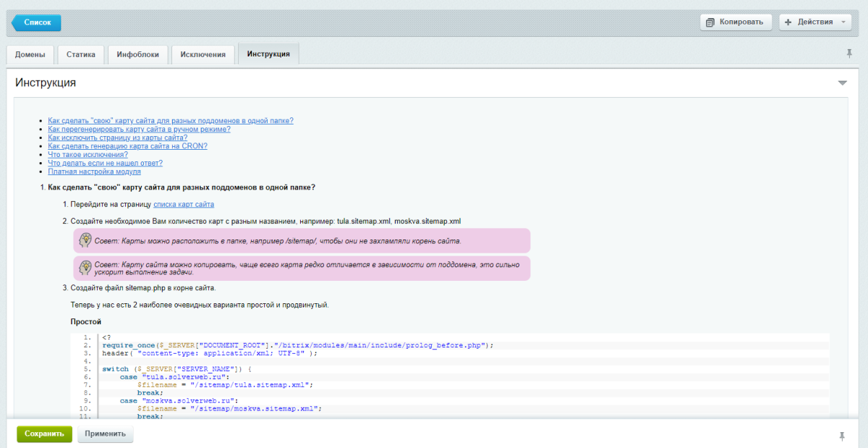Go to the Исключения tab

click(x=203, y=54)
